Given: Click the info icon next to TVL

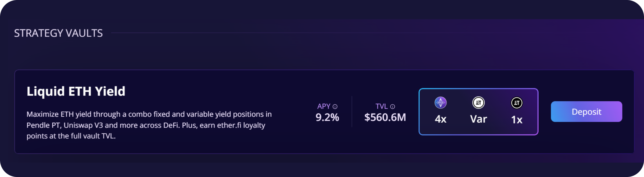Looking at the screenshot, I should (392, 107).
